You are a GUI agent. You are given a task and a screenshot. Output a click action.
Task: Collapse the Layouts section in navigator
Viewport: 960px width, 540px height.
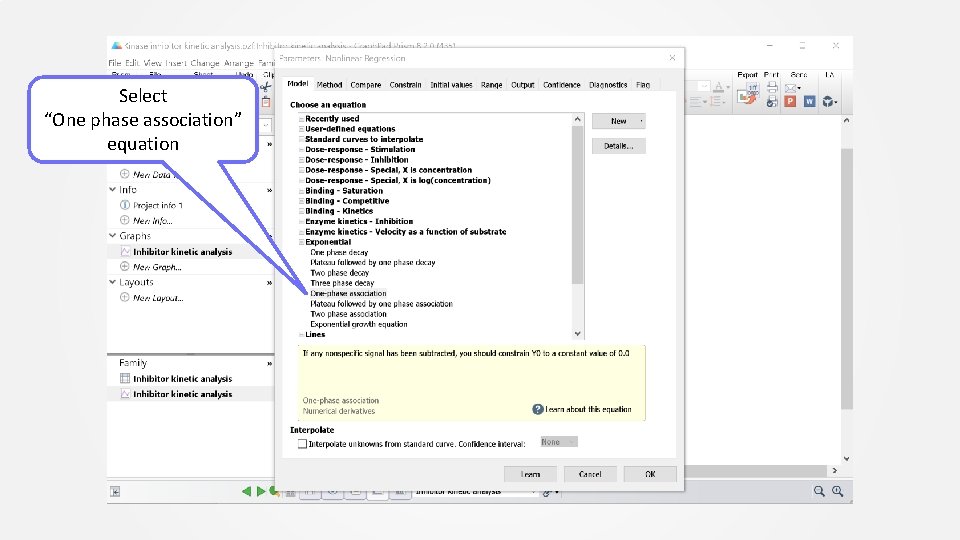tap(113, 282)
